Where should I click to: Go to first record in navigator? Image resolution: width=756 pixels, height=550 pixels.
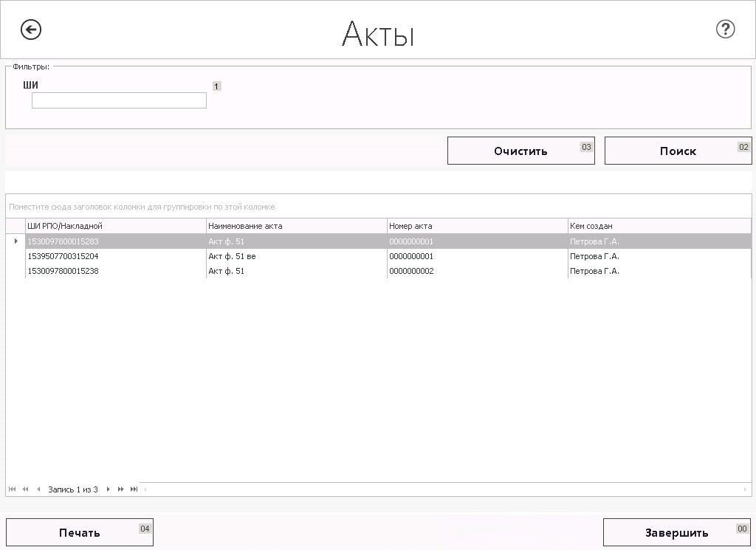[13, 489]
